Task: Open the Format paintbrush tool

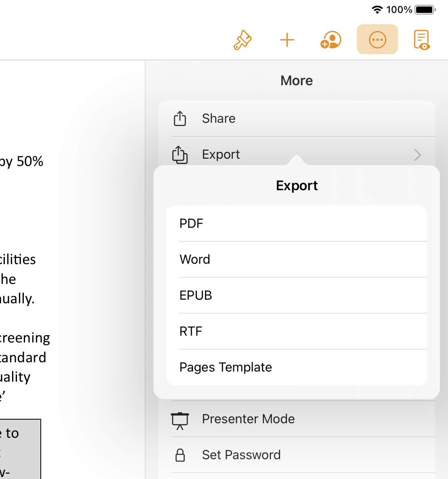Action: 243,40
